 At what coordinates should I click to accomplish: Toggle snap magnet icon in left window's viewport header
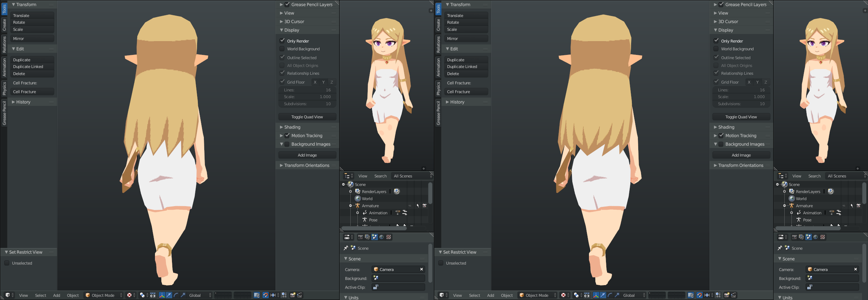(x=265, y=295)
